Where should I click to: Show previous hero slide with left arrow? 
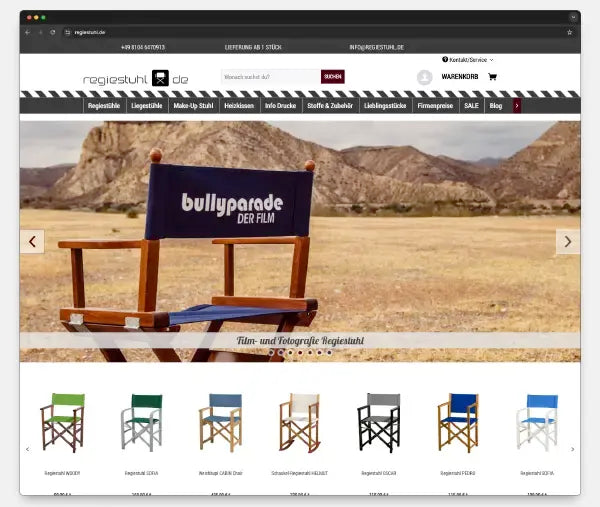click(32, 241)
